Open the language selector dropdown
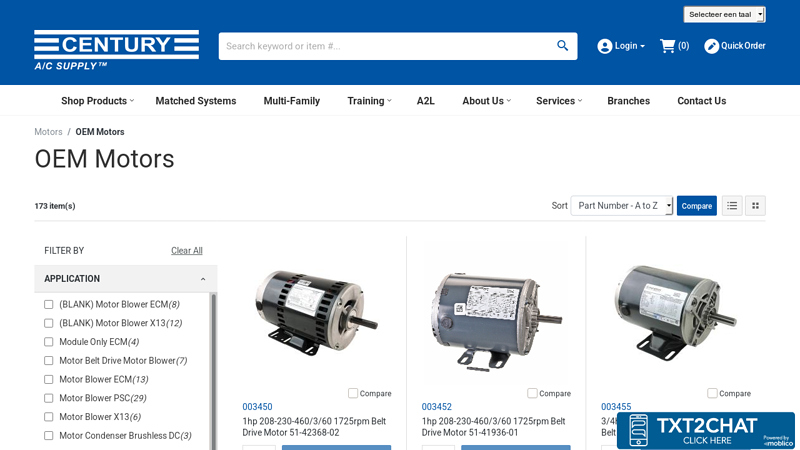Viewport: 800px width, 450px height. pyautogui.click(x=724, y=14)
